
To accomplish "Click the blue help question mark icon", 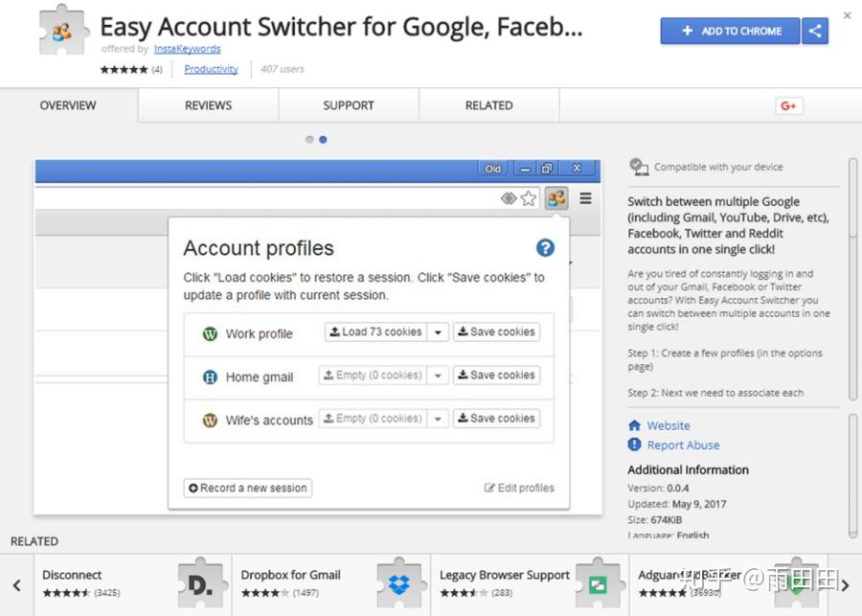I will [x=545, y=248].
